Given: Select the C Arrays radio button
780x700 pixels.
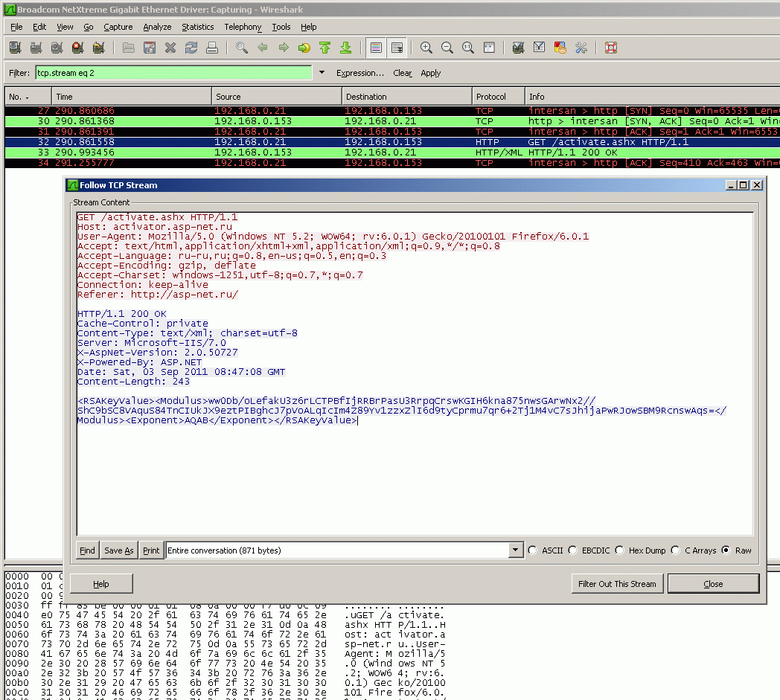Looking at the screenshot, I should pyautogui.click(x=675, y=550).
